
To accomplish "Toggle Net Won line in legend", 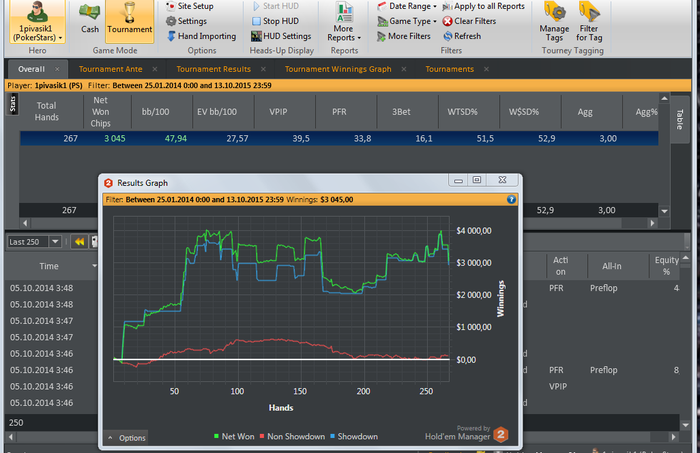I will tap(233, 436).
